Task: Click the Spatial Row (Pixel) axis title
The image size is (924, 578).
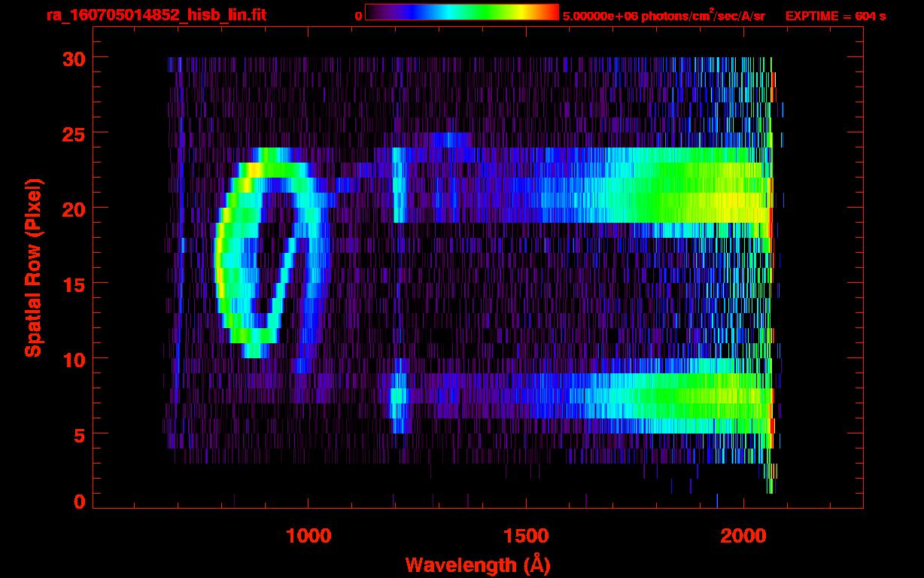Action: [x=33, y=268]
